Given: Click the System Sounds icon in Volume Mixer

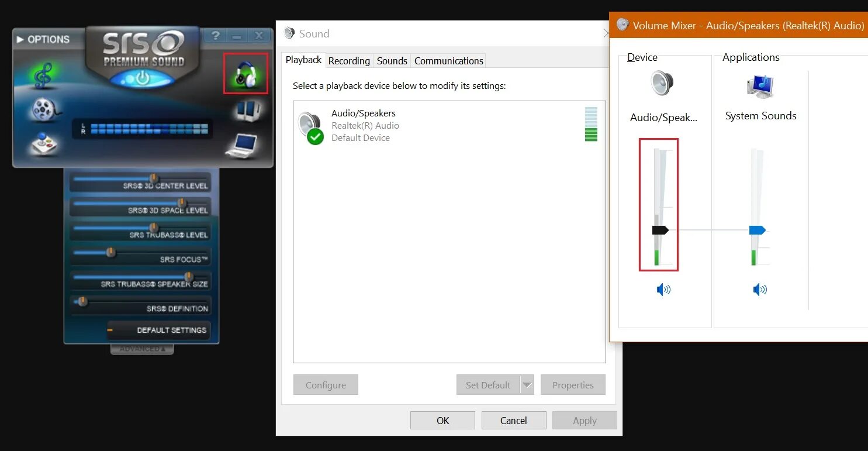Looking at the screenshot, I should tap(760, 87).
